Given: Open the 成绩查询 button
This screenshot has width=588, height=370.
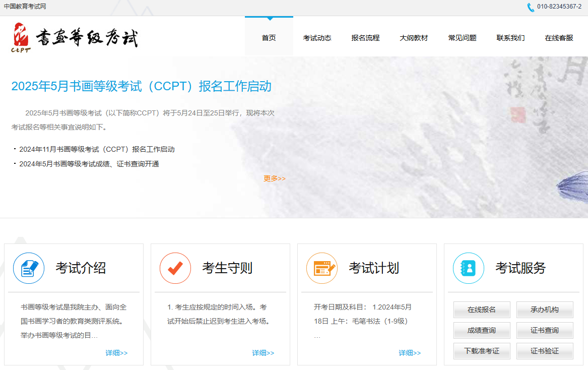Looking at the screenshot, I should (482, 330).
